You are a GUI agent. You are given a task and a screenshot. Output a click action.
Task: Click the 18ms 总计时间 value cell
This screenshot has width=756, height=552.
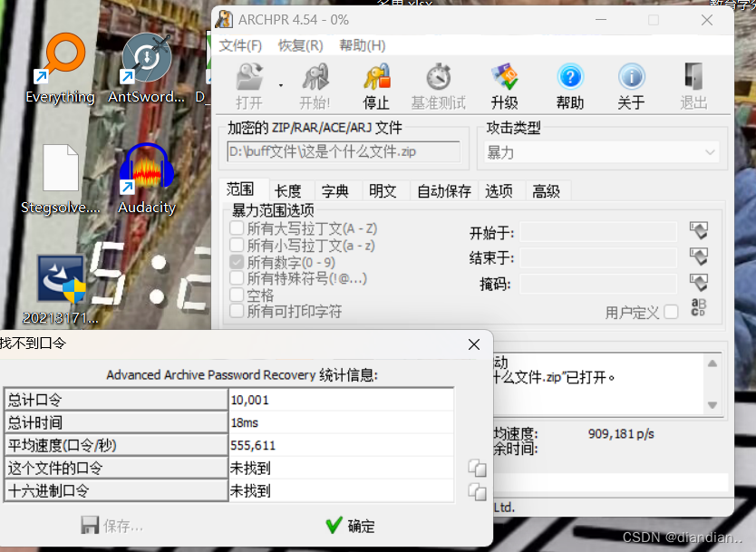[x=342, y=422]
